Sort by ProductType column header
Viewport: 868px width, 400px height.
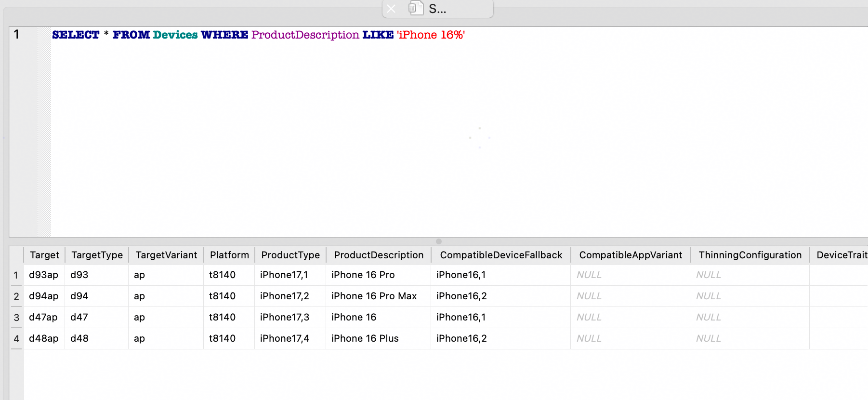290,255
